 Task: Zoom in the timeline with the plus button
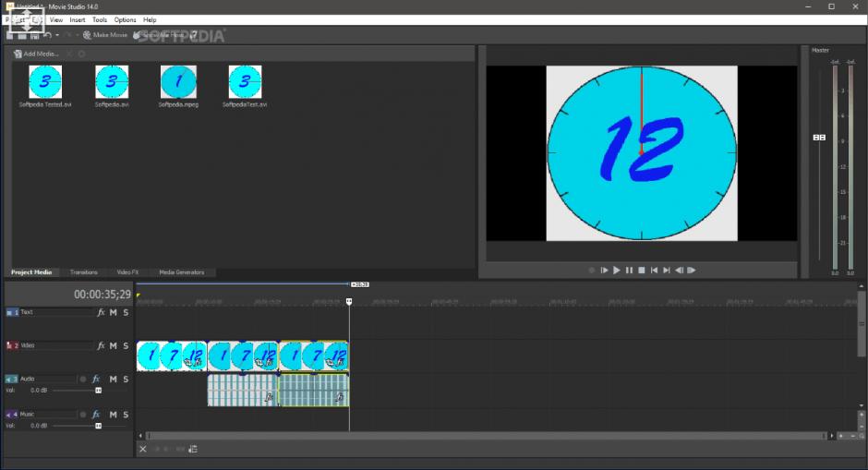coord(841,436)
